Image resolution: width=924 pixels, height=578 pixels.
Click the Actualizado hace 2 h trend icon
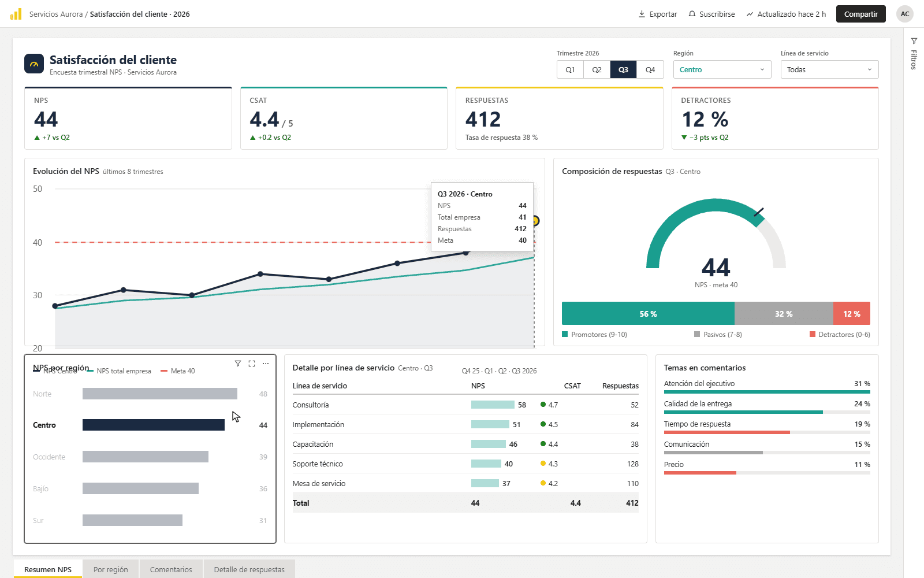point(750,14)
